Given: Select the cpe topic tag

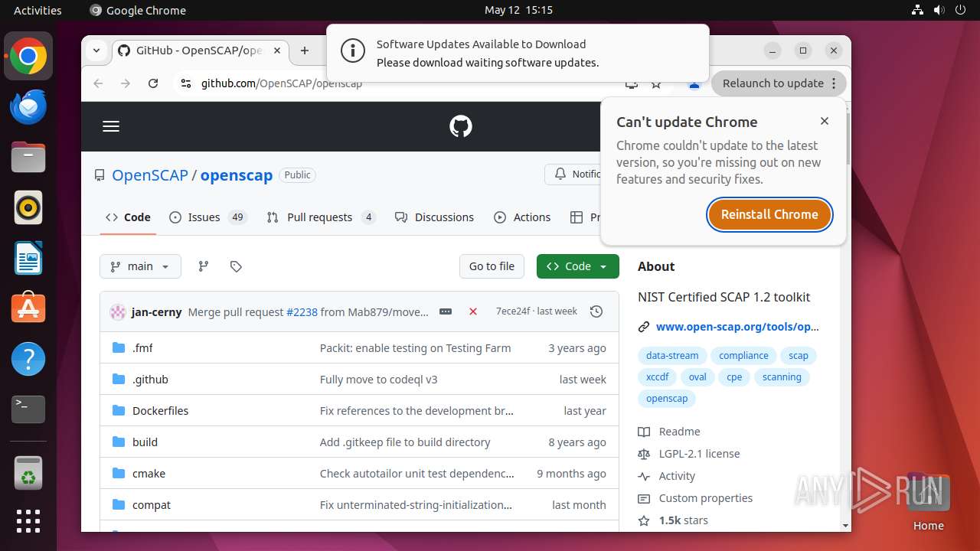Looking at the screenshot, I should 734,377.
